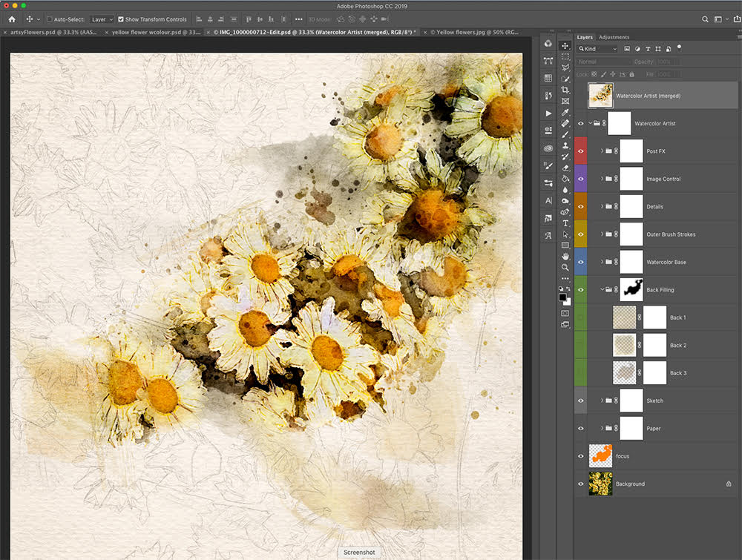Select the Eyedropper tool

point(565,112)
